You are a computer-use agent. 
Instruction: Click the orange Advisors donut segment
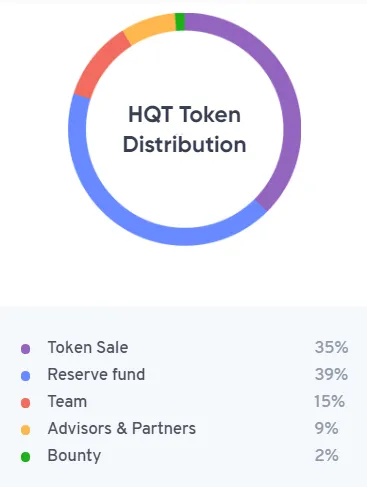point(150,28)
